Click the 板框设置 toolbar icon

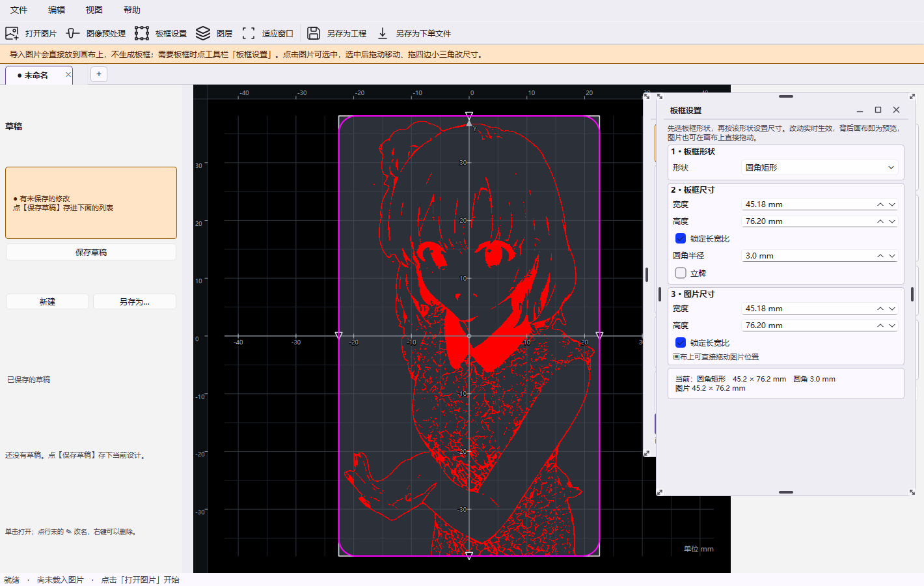tap(142, 33)
